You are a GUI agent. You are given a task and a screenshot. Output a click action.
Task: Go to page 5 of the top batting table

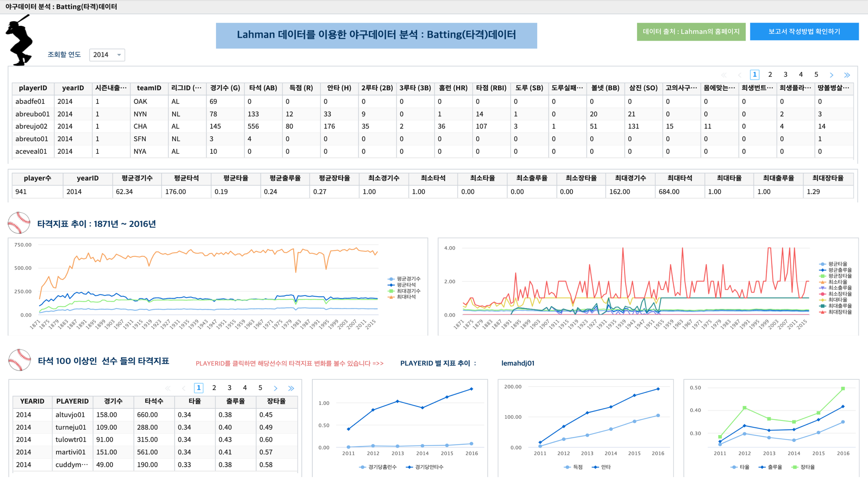[816, 75]
